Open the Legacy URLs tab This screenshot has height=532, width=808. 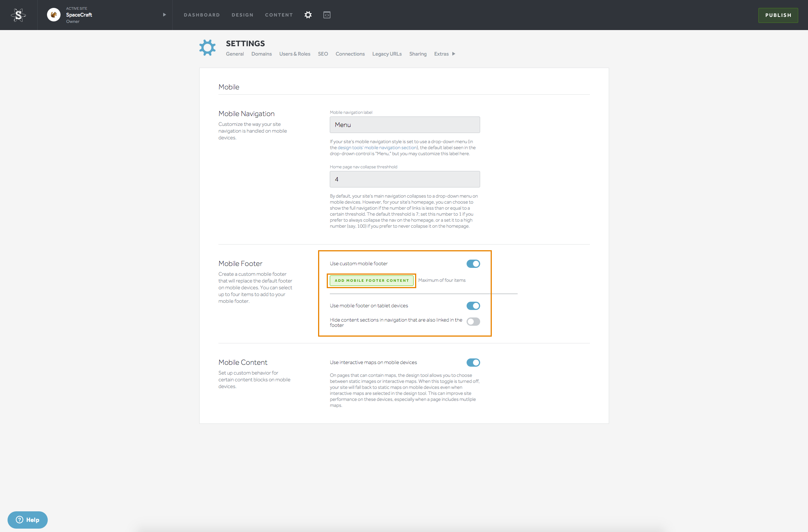coord(387,54)
